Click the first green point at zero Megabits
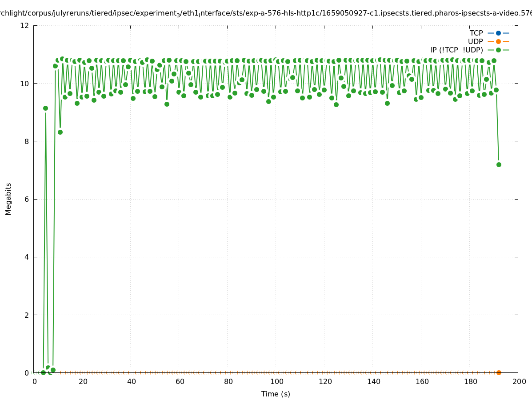 point(43,372)
